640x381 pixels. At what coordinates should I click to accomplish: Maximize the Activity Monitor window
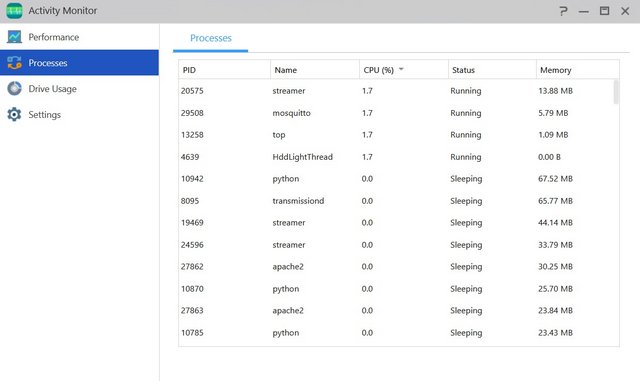tap(604, 11)
